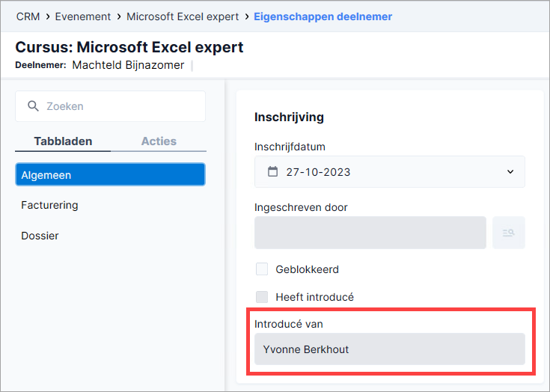Select the Tabbladen tab

coord(63,141)
